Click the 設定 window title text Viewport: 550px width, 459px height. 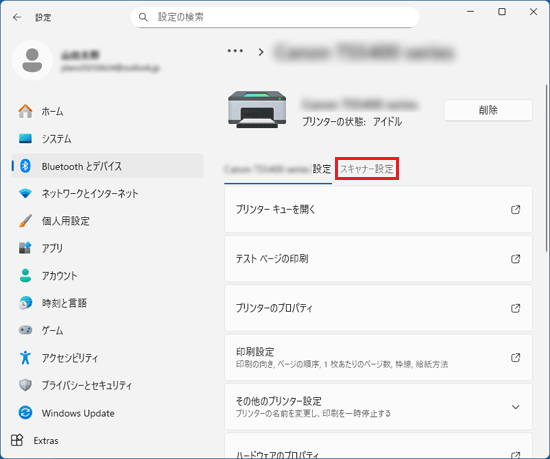[x=43, y=18]
